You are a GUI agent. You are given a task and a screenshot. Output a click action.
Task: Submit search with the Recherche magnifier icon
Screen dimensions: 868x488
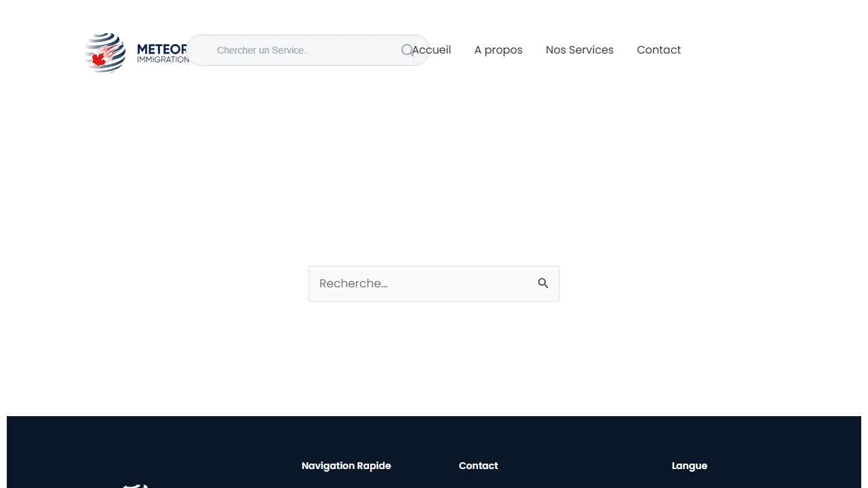[543, 283]
